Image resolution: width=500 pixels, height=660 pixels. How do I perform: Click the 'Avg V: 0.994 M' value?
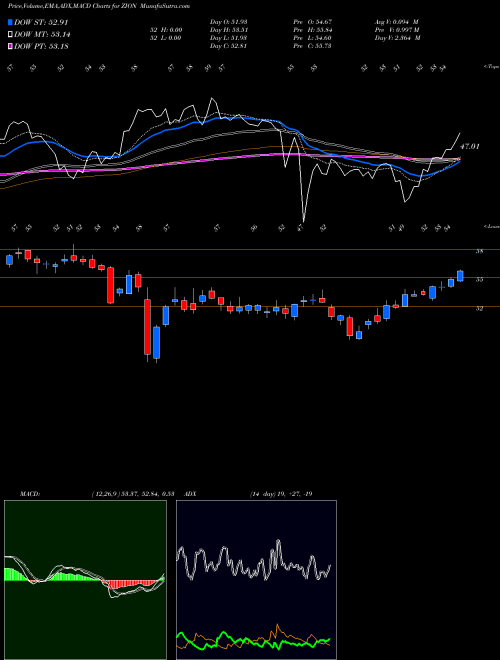(397, 22)
